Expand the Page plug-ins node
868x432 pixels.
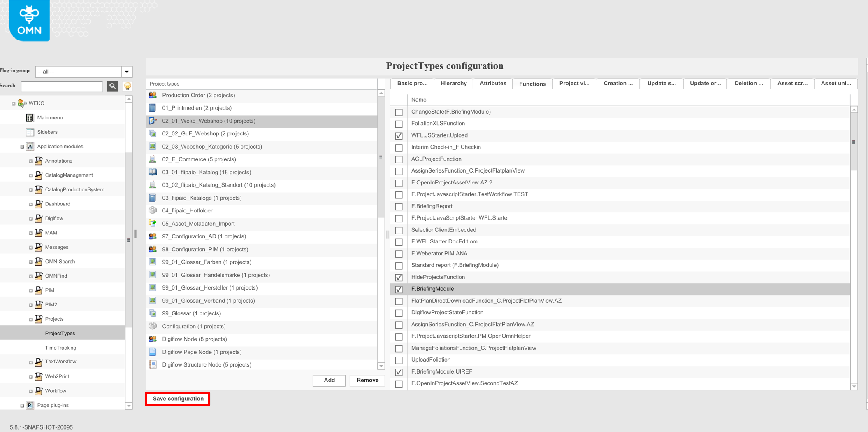22,406
